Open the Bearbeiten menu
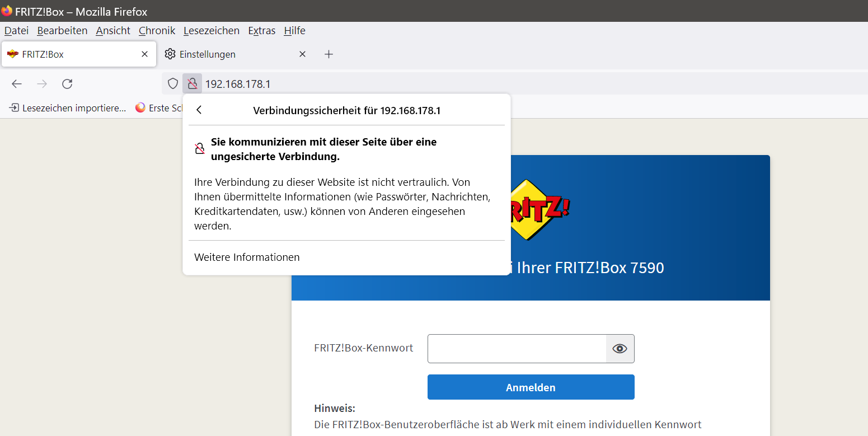Image resolution: width=868 pixels, height=436 pixels. 63,31
